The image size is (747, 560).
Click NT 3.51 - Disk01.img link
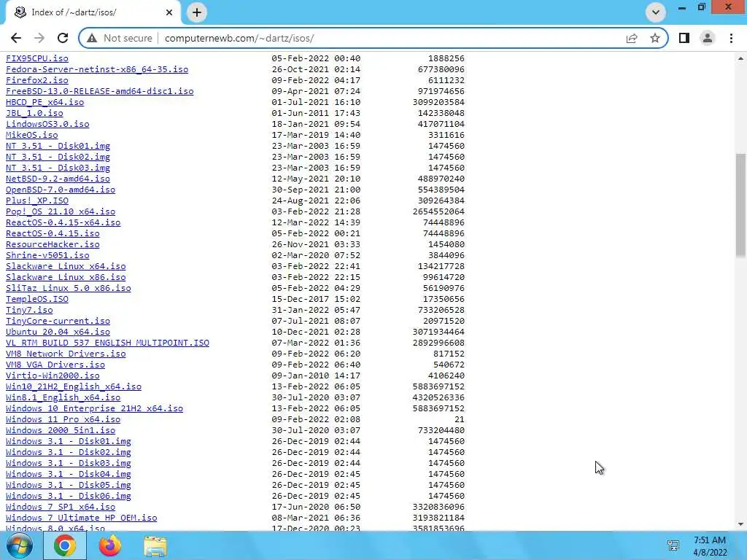click(58, 146)
